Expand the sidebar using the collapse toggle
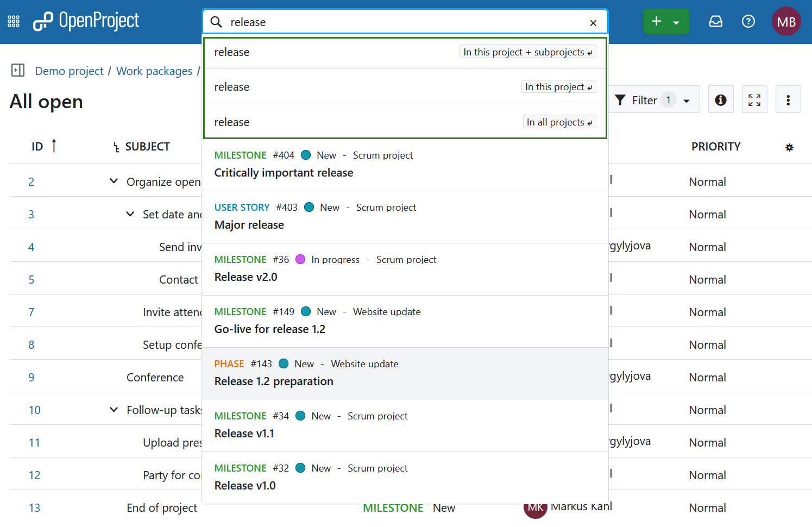Image resolution: width=812 pixels, height=527 pixels. pos(17,70)
